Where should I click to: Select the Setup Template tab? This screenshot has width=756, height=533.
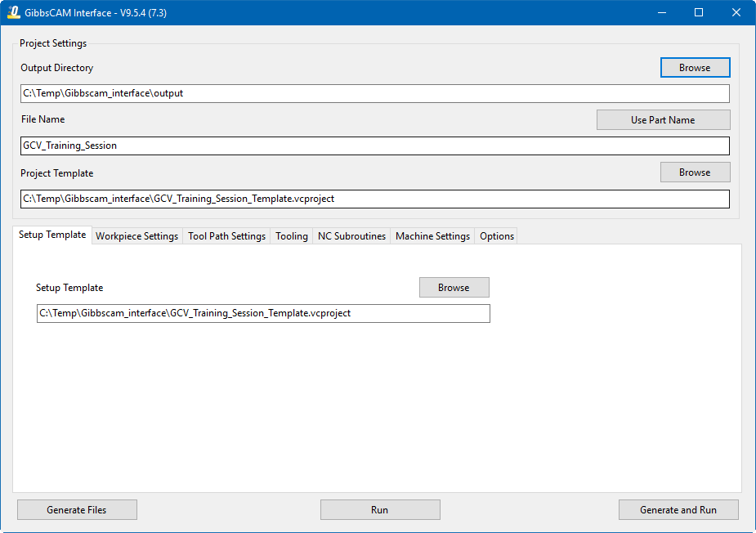(52, 235)
